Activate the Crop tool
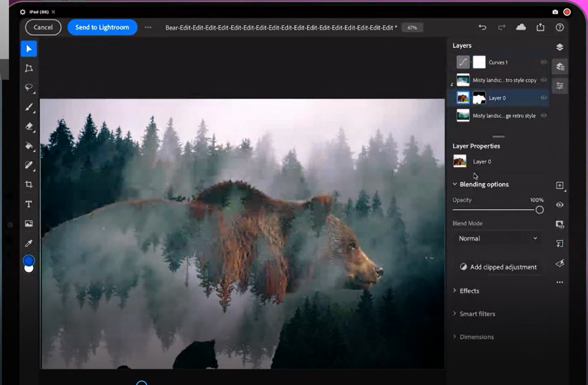This screenshot has height=385, width=588. pos(28,185)
